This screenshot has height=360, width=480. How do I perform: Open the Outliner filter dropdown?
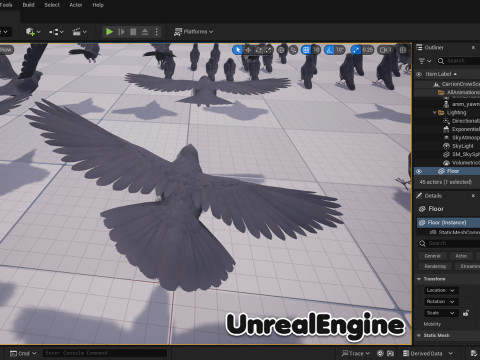pos(425,61)
